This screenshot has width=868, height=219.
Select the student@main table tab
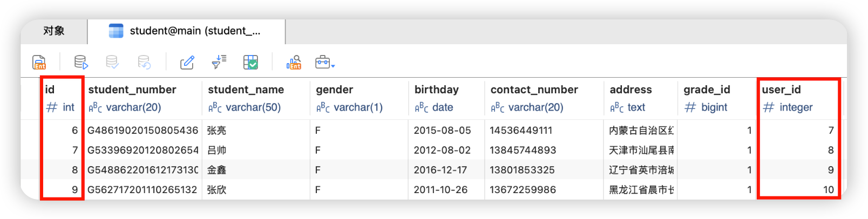pyautogui.click(x=186, y=31)
